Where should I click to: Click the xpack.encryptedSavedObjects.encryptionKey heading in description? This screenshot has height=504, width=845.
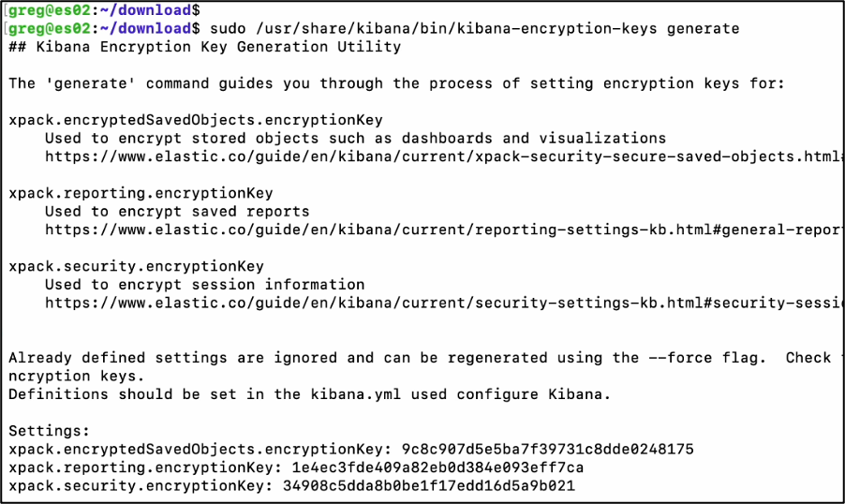196,120
